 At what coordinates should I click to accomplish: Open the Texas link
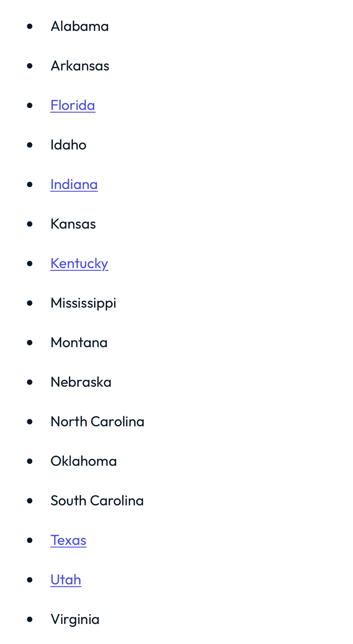68,540
